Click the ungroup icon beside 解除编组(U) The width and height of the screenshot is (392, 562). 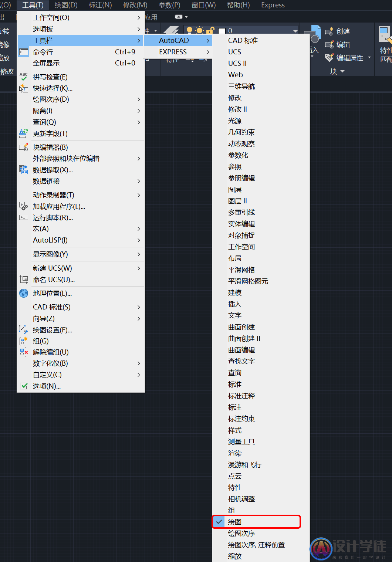click(24, 352)
